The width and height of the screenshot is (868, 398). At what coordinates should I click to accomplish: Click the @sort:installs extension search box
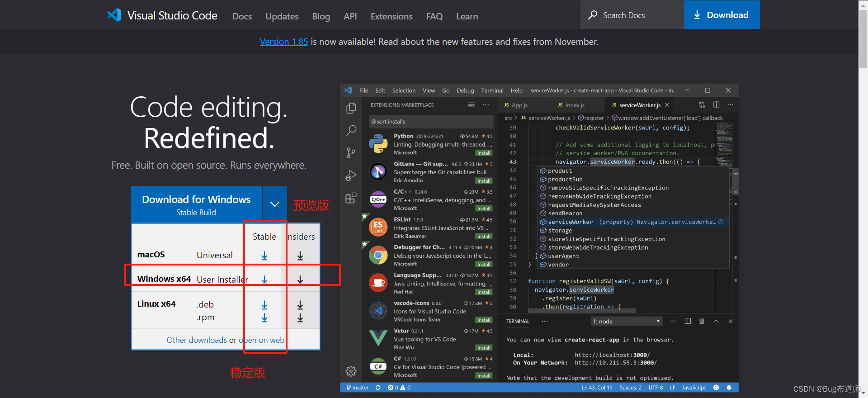(x=431, y=121)
